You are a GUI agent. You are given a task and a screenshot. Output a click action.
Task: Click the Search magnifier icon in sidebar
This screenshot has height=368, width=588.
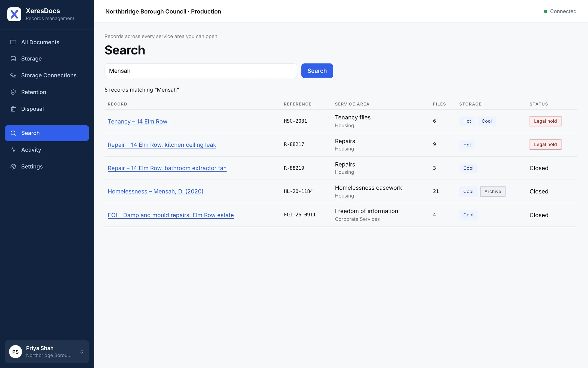coord(13,133)
